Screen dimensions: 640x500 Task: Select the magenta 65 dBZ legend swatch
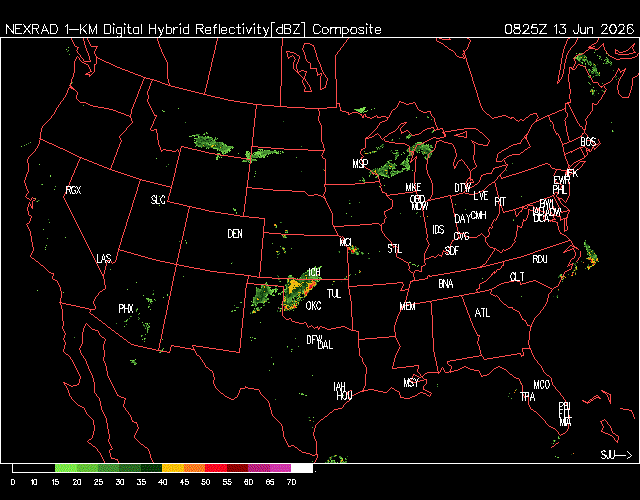[x=280, y=468]
